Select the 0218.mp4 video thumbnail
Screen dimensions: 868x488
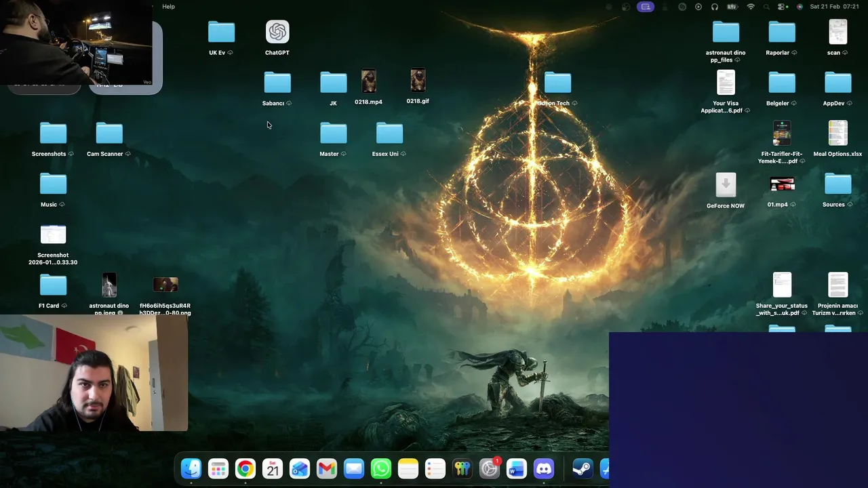click(369, 81)
